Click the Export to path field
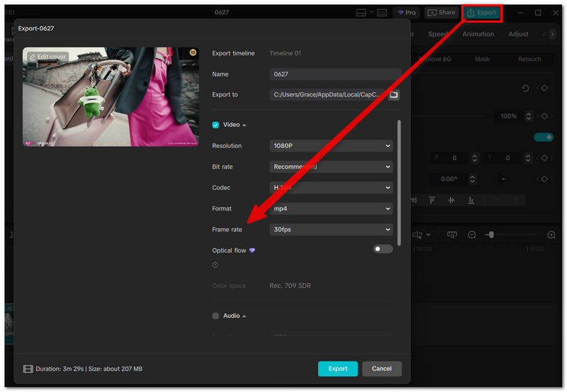 click(328, 95)
